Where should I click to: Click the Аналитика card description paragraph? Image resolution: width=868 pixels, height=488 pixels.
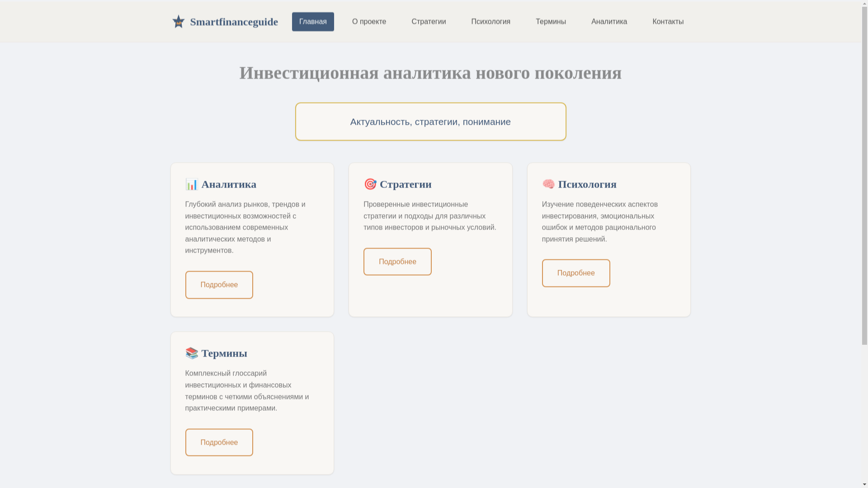coord(245,227)
